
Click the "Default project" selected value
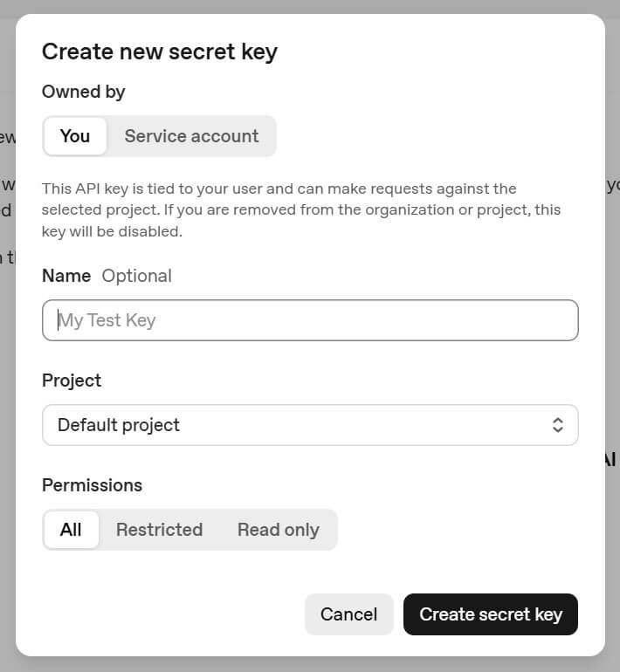[x=119, y=425]
